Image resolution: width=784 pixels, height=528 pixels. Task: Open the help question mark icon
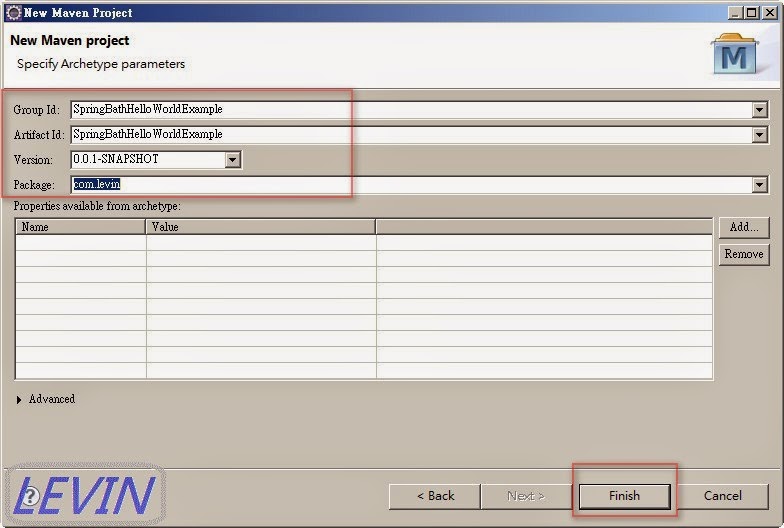tap(30, 496)
